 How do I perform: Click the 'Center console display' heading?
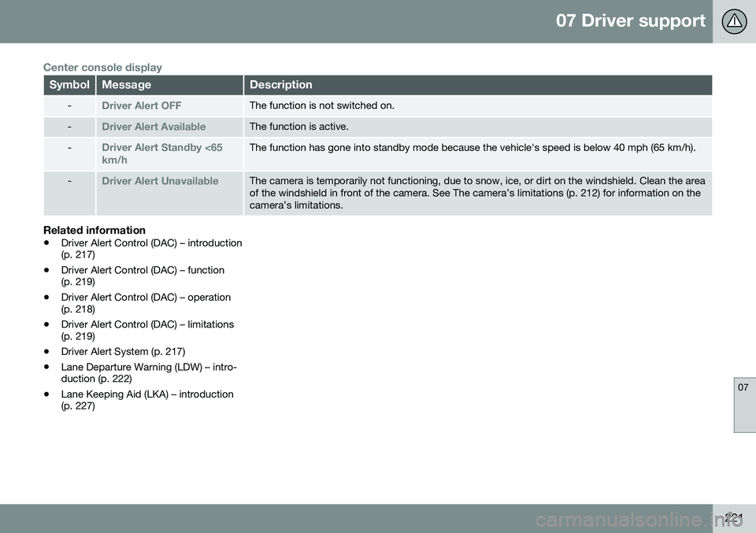pyautogui.click(x=102, y=68)
